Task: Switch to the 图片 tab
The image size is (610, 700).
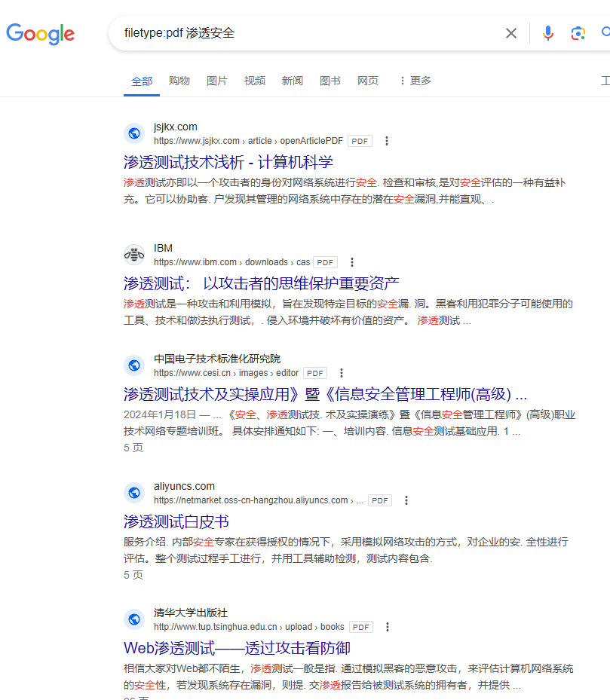Action: coord(217,81)
